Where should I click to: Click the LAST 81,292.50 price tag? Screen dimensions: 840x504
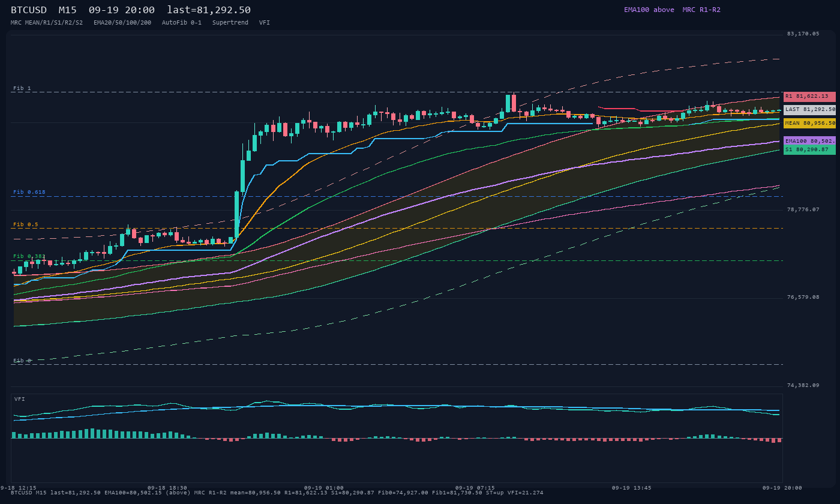809,110
